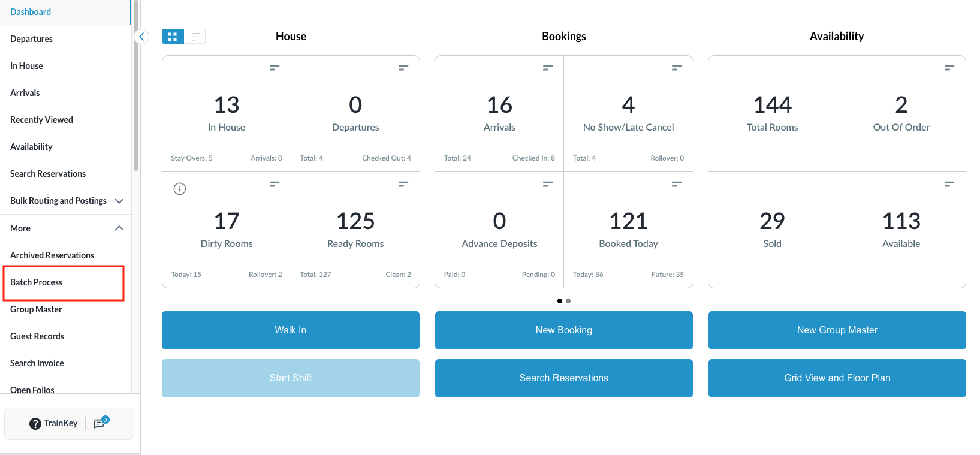Collapse the More section
Screen dimensions: 980x455
pos(119,228)
